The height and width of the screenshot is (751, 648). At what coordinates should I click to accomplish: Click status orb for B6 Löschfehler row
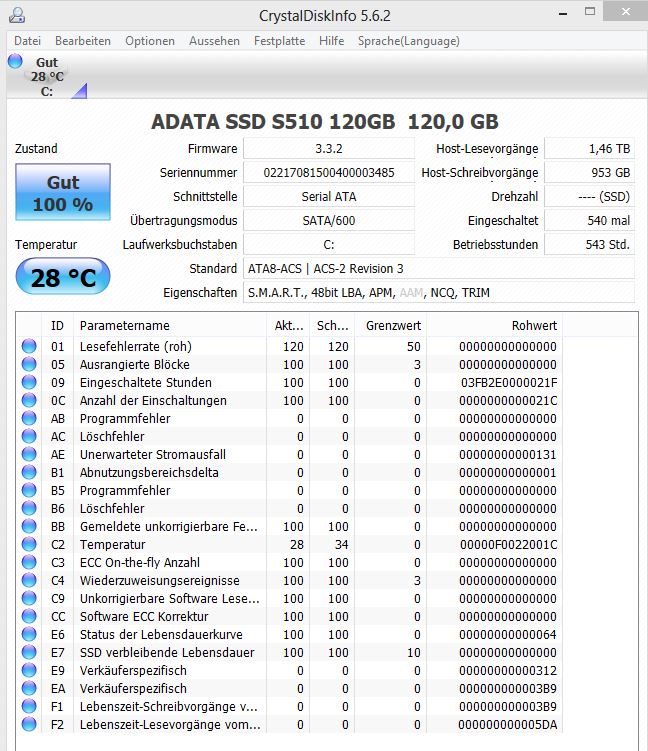29,508
